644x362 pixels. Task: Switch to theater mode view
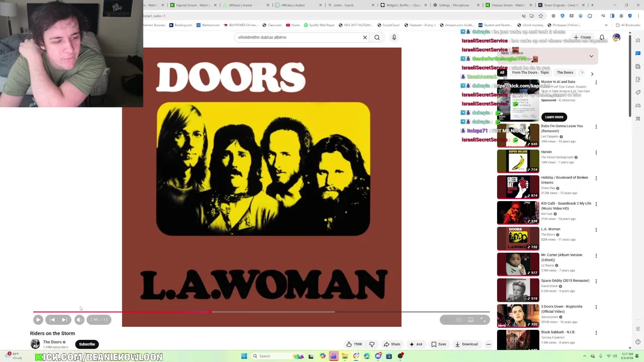471,320
